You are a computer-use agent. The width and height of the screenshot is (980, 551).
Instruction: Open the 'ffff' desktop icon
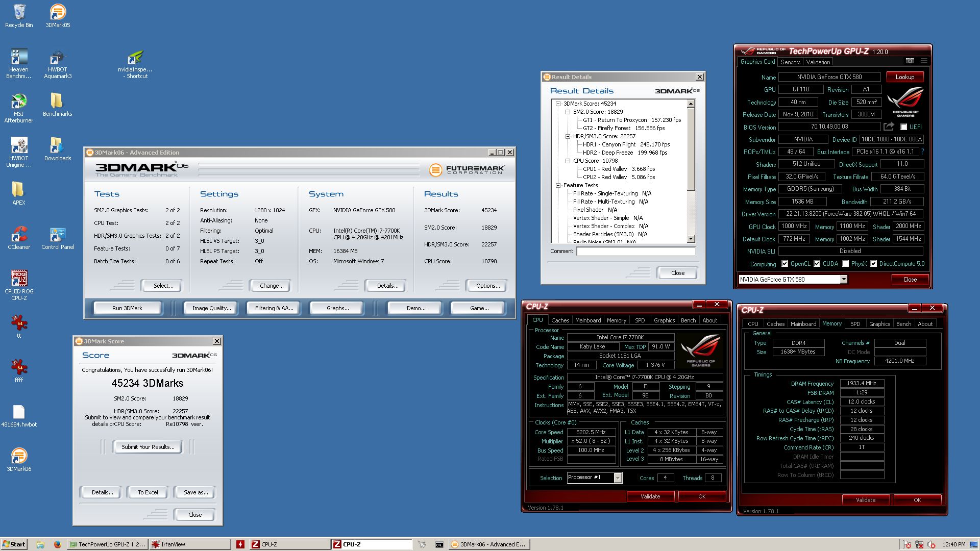tap(19, 371)
